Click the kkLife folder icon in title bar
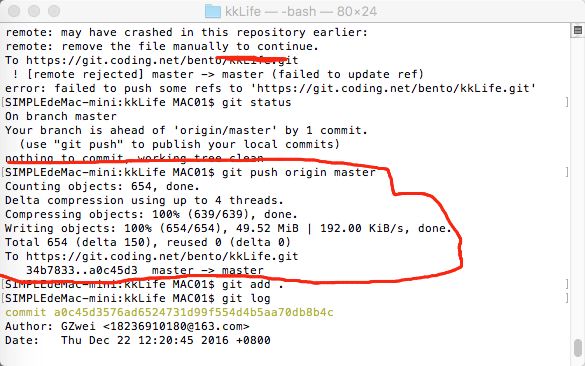Image resolution: width=585 pixels, height=366 pixels. [x=213, y=11]
